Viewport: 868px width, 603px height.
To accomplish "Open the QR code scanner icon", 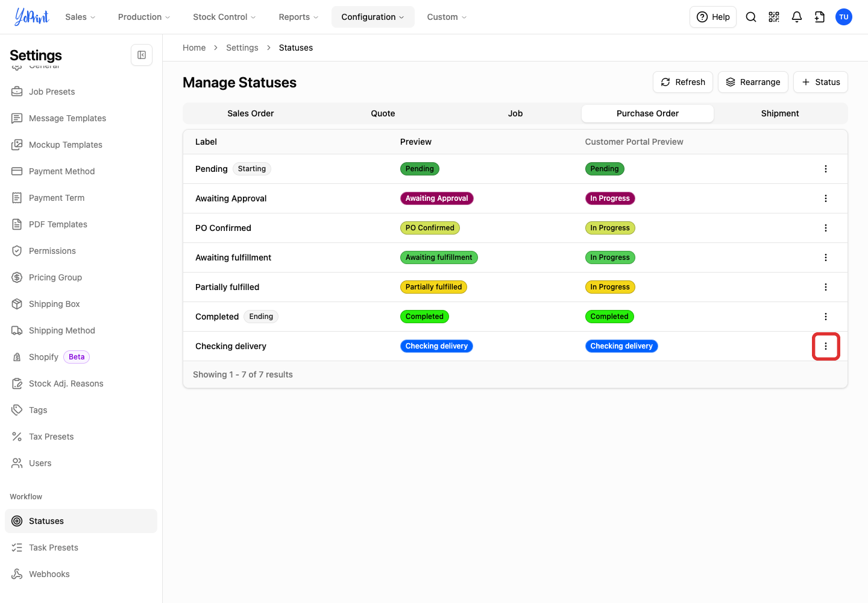I will coord(774,17).
